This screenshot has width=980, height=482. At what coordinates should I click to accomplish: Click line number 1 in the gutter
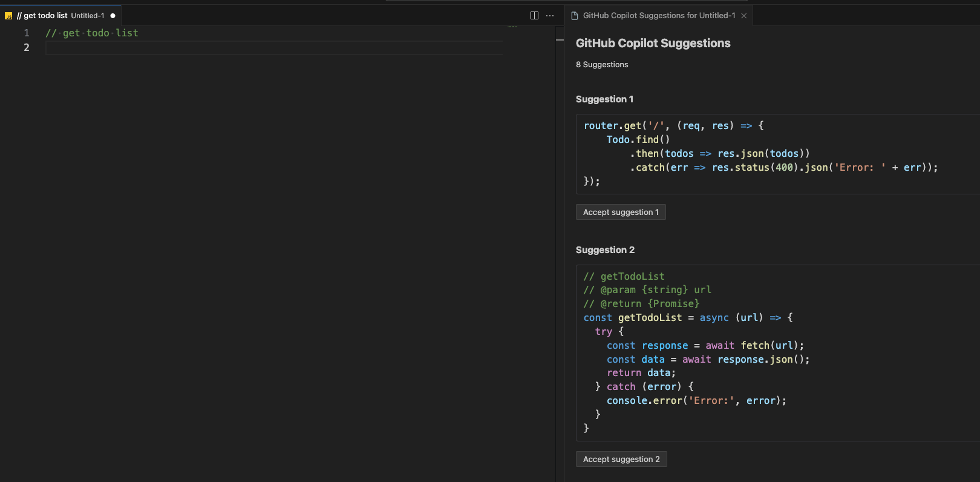click(27, 33)
